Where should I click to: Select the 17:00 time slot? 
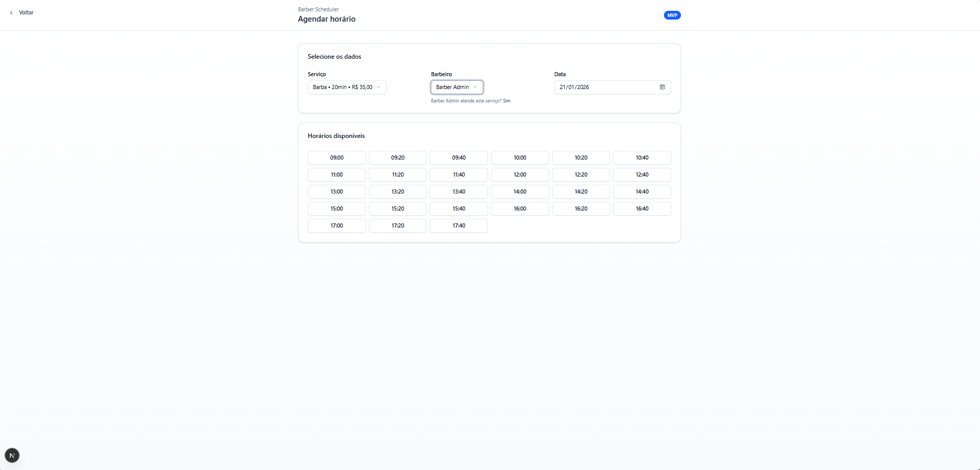(x=337, y=225)
